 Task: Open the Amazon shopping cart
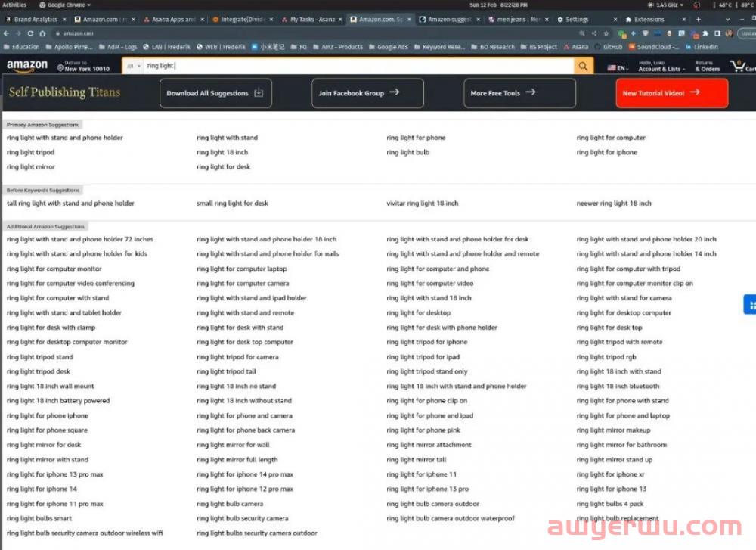tap(742, 66)
